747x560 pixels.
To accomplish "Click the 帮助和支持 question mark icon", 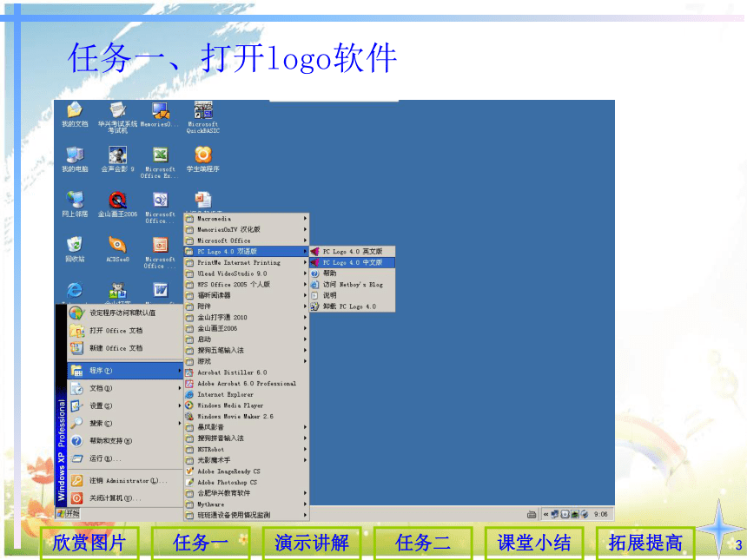I will point(76,441).
